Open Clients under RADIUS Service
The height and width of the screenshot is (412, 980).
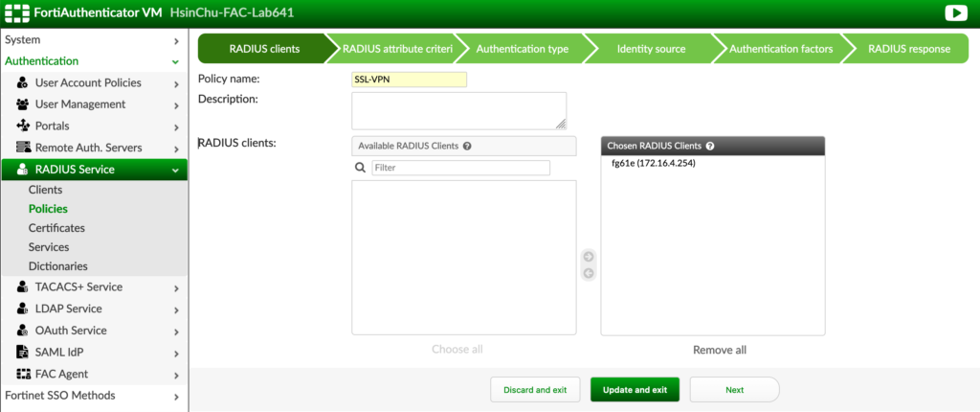46,190
